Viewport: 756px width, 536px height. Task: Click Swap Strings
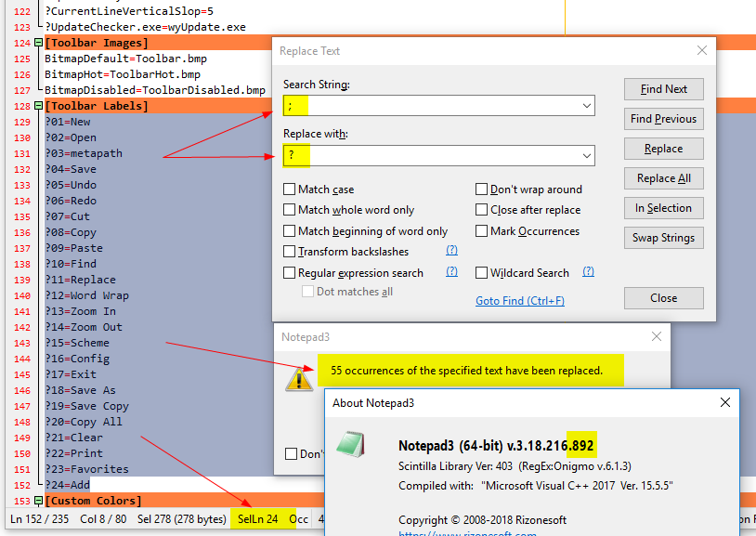pyautogui.click(x=663, y=238)
